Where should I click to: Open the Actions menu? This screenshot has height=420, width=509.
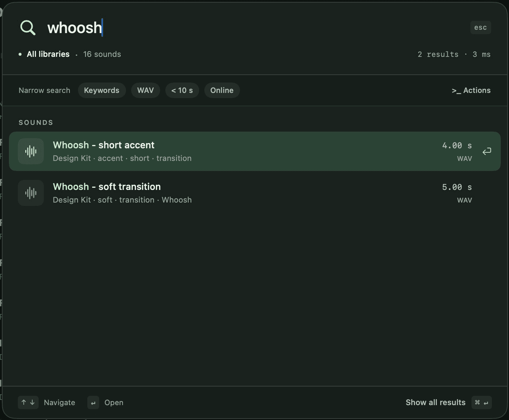(471, 90)
